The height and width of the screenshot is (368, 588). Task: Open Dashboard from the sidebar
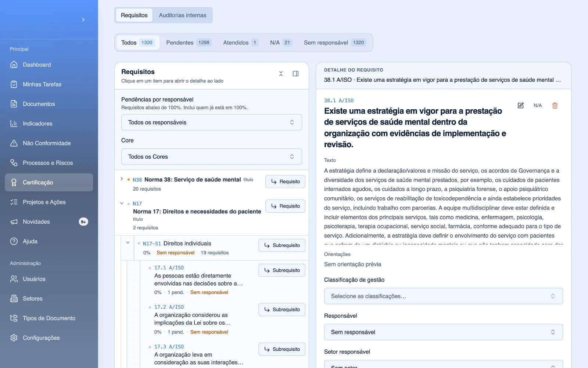(49, 65)
